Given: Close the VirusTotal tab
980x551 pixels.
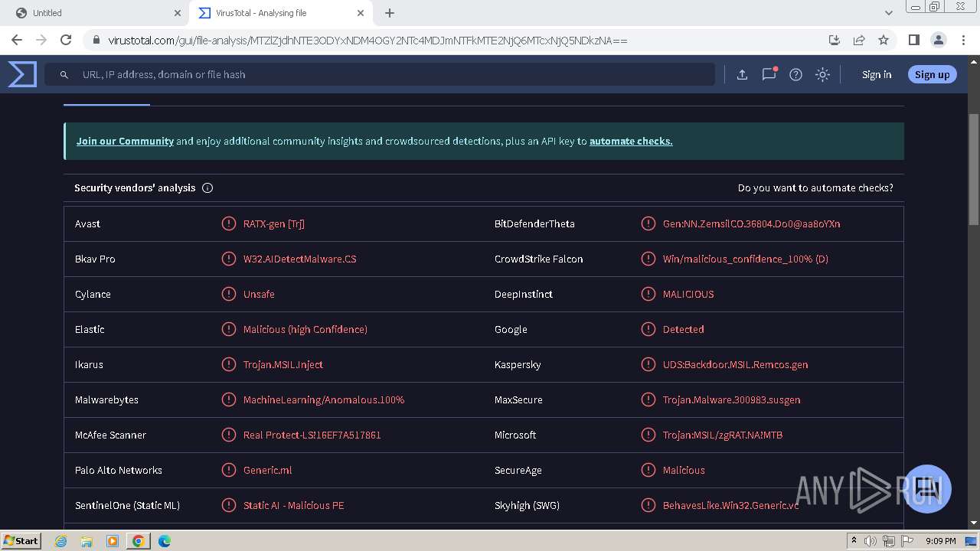Looking at the screenshot, I should (x=361, y=13).
